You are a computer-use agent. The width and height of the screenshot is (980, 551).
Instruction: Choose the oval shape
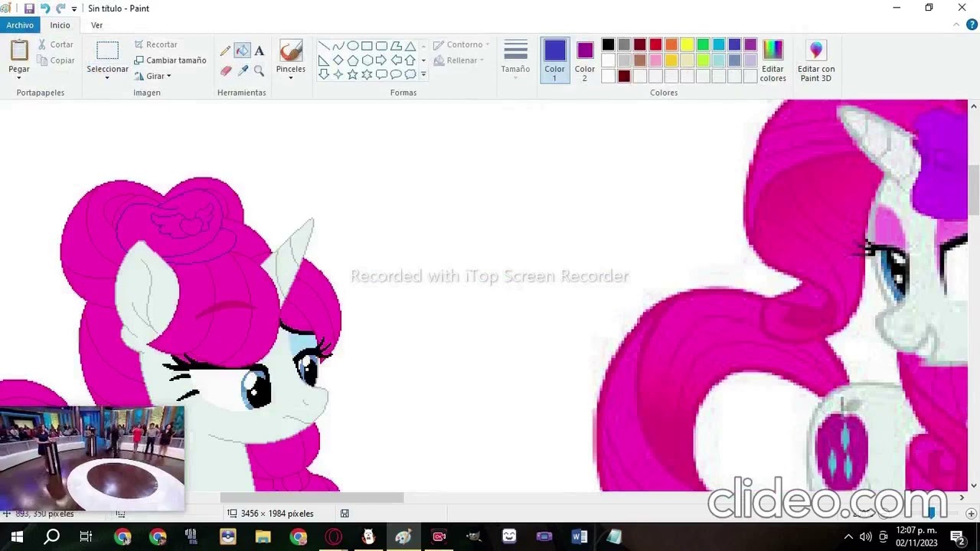[353, 46]
